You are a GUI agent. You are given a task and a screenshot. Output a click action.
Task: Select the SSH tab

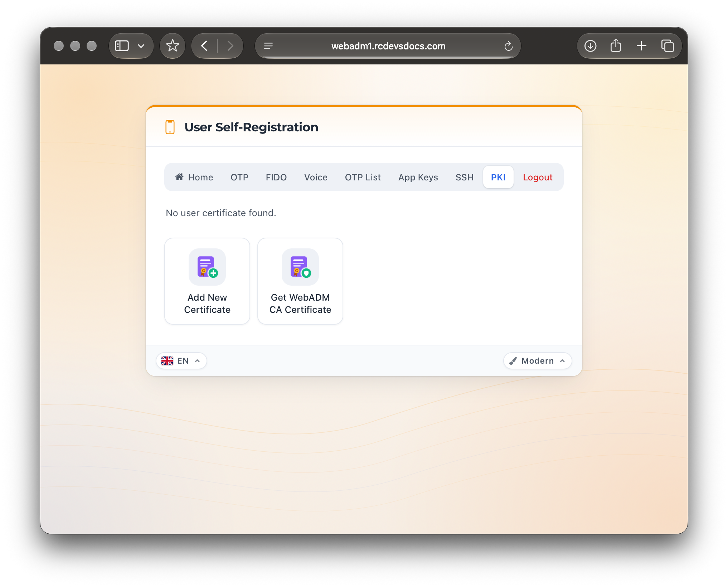[x=464, y=177]
